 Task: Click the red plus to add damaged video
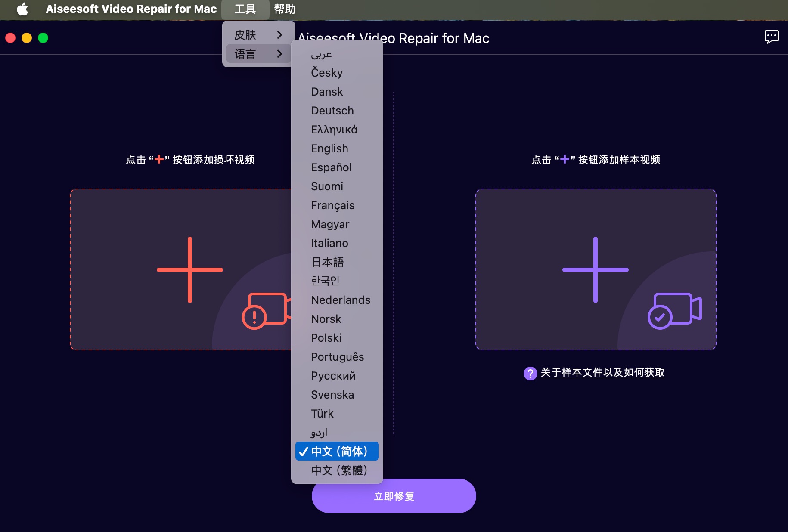(x=190, y=270)
